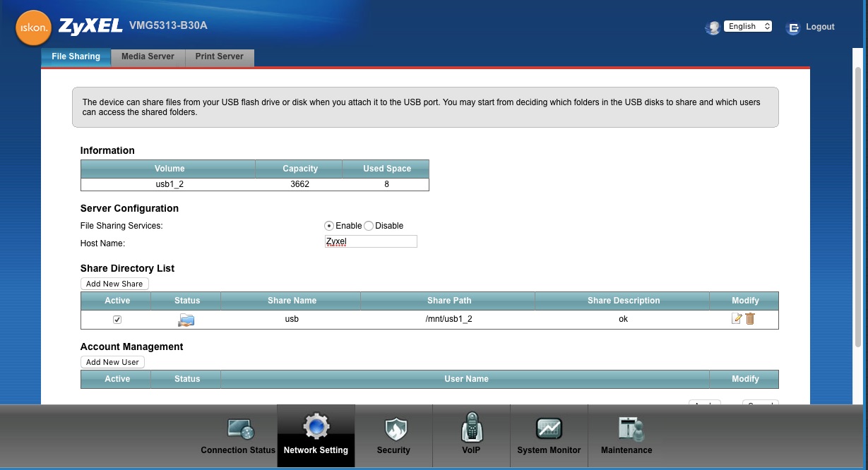
Task: Open the Security shield icon
Action: pos(393,428)
